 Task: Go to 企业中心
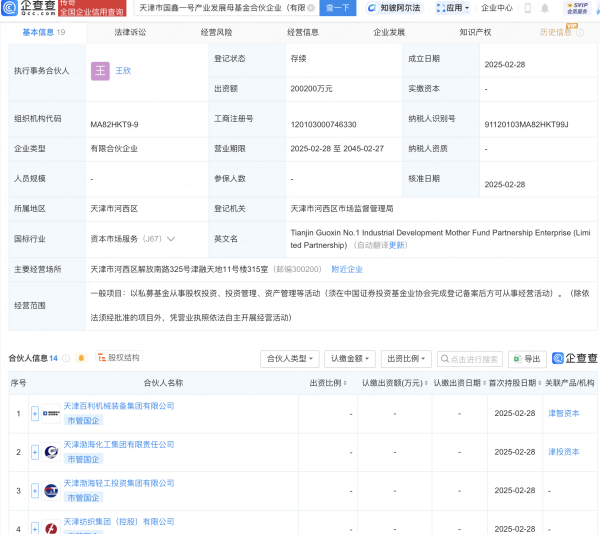point(497,8)
